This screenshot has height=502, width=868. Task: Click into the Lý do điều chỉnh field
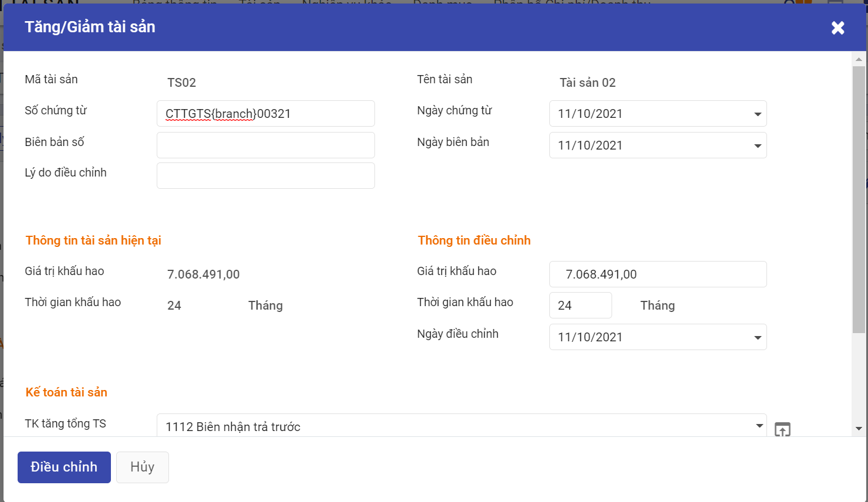coord(265,176)
